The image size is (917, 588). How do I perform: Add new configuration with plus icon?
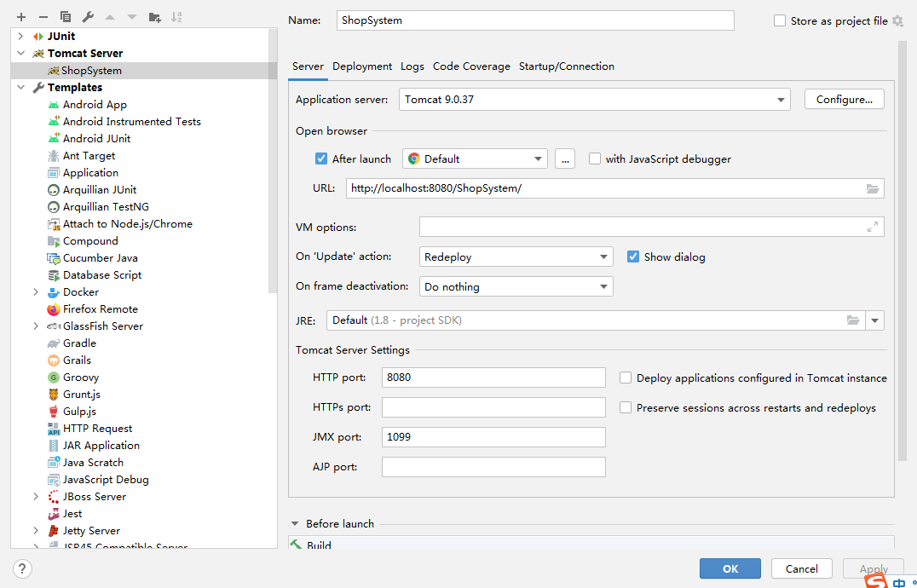21,18
